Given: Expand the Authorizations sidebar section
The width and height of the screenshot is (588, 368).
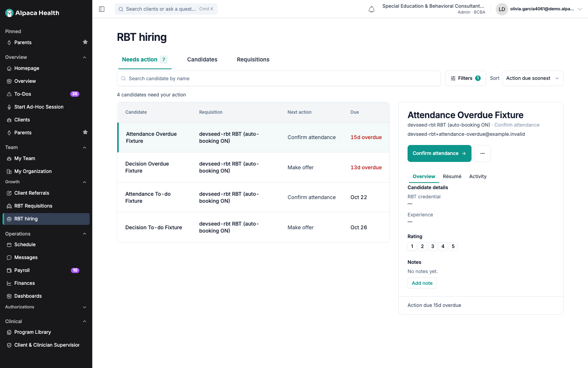Looking at the screenshot, I should (85, 307).
